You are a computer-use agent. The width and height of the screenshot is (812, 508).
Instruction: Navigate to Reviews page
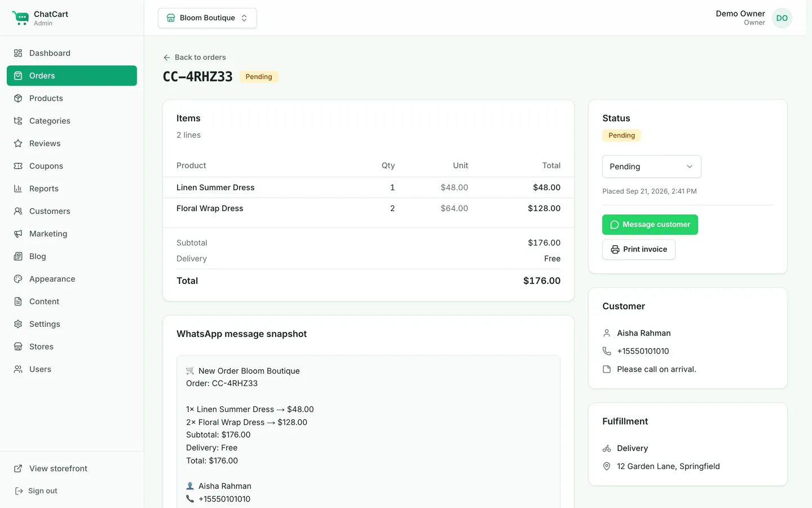click(x=72, y=143)
